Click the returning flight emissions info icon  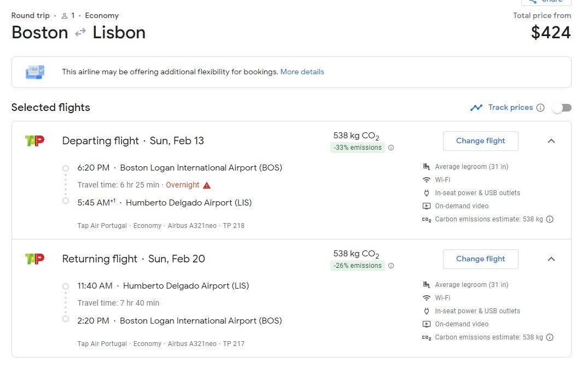tap(391, 266)
